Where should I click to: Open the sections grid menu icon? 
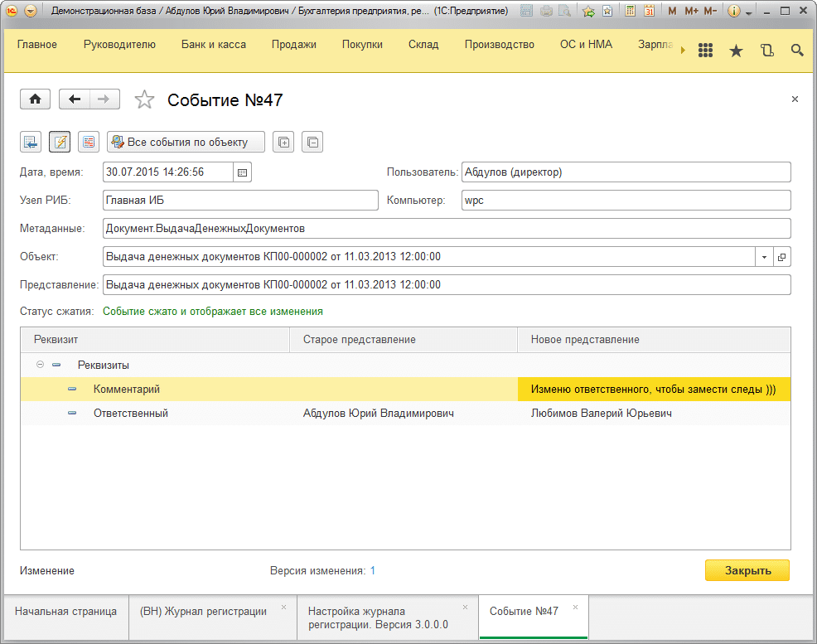click(x=705, y=51)
